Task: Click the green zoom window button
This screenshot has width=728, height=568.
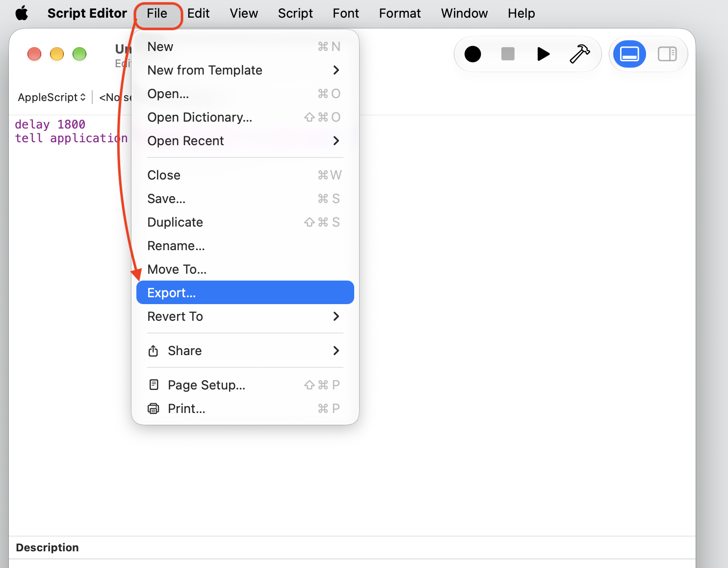Action: 79,54
